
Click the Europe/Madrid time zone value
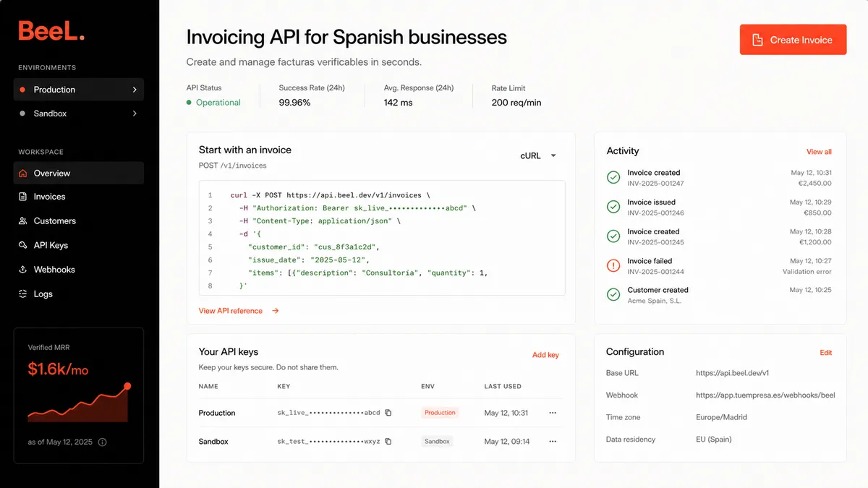point(721,417)
